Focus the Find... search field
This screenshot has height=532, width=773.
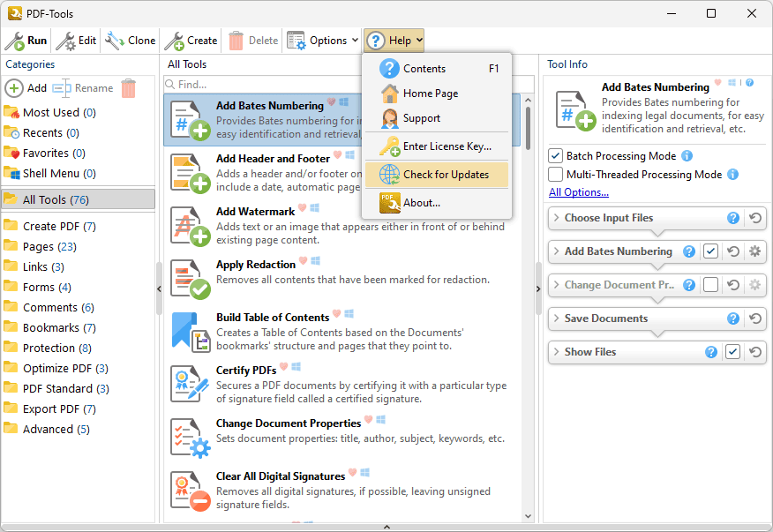click(x=349, y=85)
